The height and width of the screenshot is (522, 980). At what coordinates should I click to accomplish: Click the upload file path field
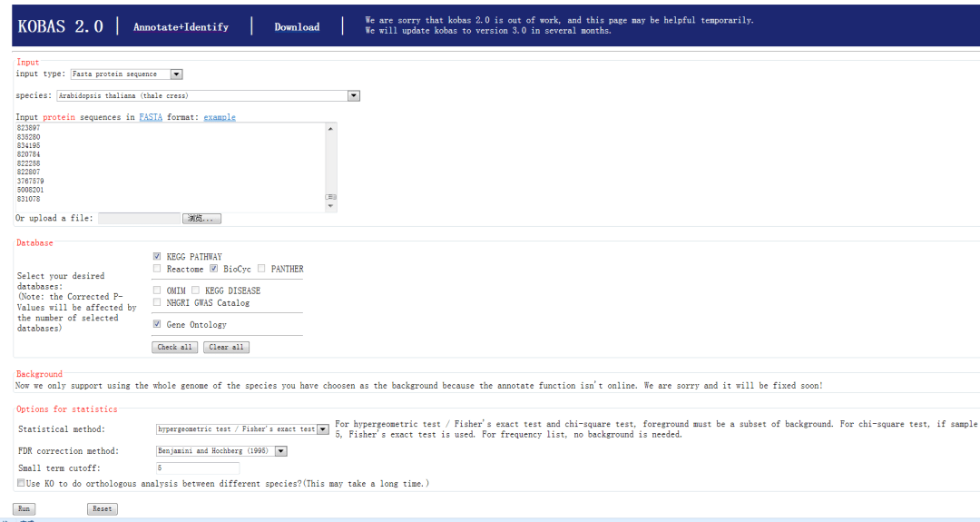[x=139, y=218]
